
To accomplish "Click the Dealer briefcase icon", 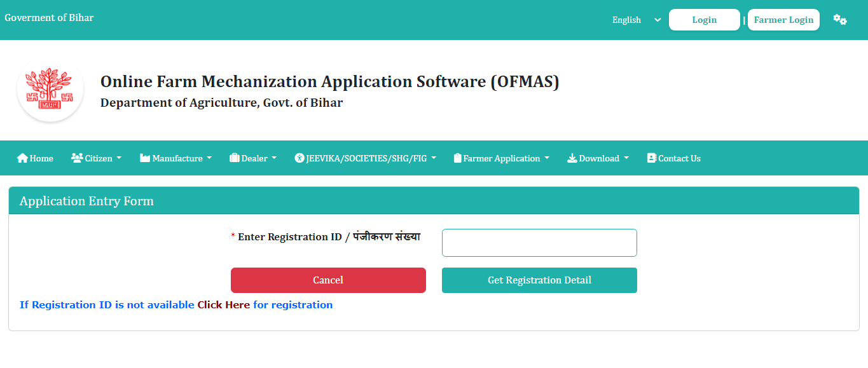I will click(234, 158).
